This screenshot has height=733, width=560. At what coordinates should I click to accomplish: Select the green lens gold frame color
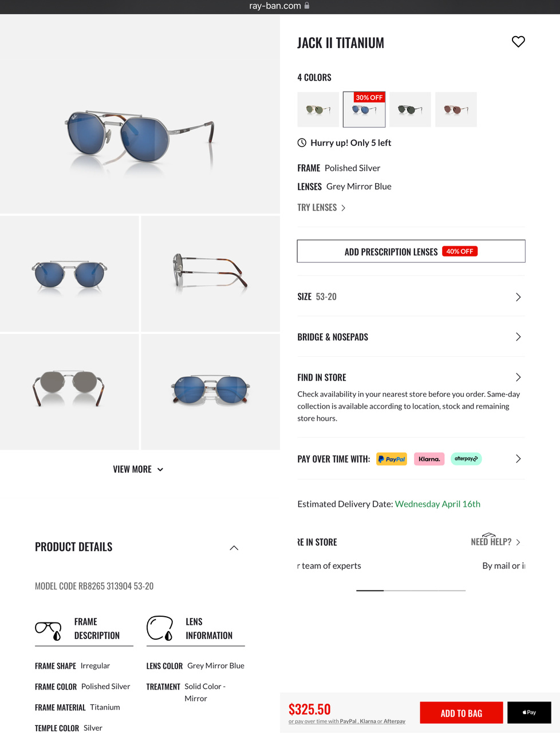tap(318, 109)
